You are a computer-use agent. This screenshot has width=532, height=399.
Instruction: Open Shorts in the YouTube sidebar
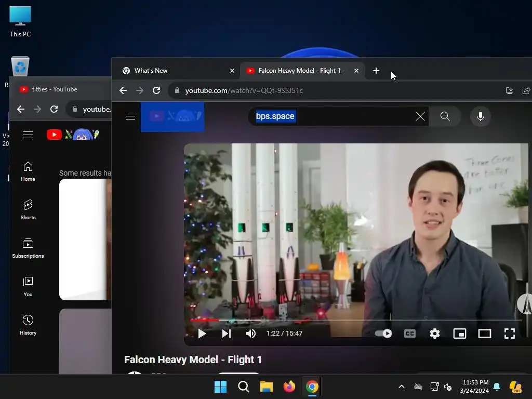click(x=28, y=210)
